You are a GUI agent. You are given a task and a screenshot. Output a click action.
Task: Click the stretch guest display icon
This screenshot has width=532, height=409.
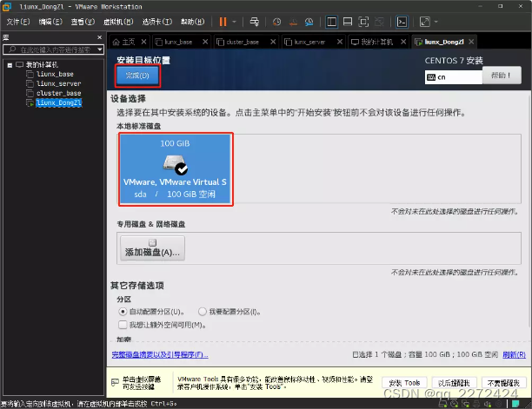[x=425, y=22]
